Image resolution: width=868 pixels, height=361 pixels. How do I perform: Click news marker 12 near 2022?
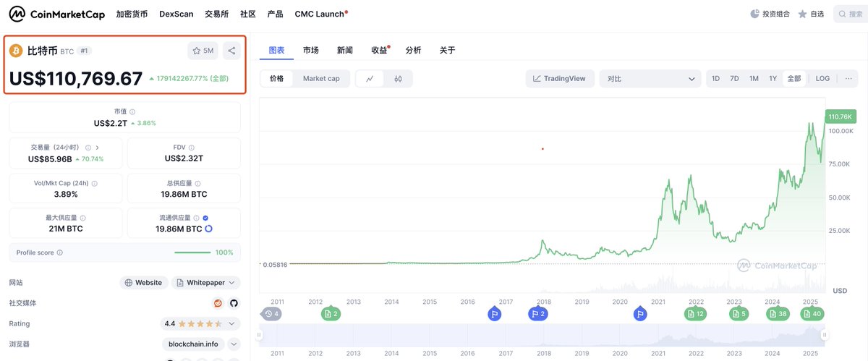[696, 314]
